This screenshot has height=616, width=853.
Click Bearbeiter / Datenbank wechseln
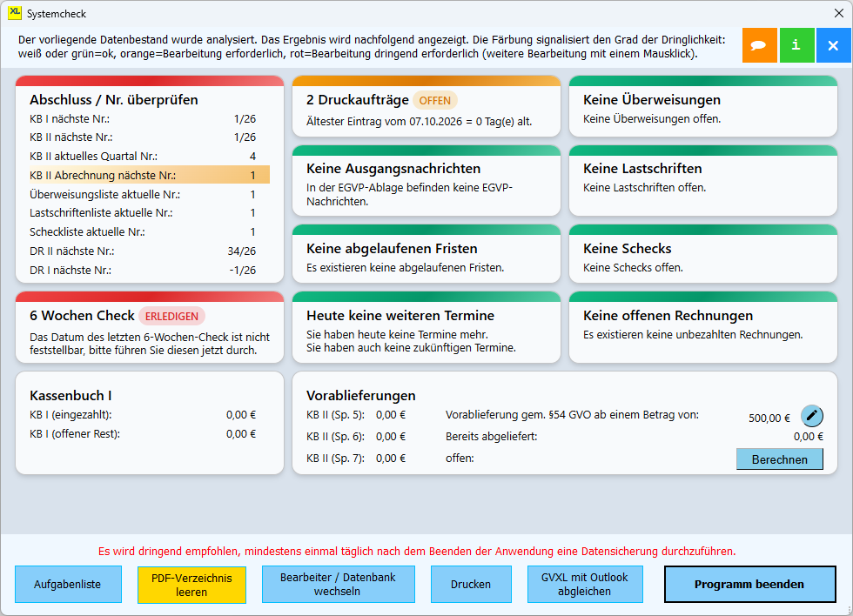338,585
